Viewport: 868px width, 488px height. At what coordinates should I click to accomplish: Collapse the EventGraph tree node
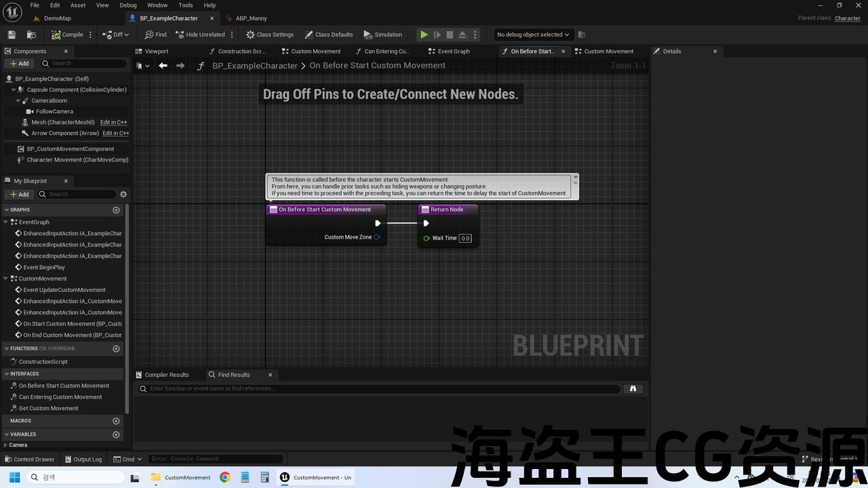click(6, 222)
